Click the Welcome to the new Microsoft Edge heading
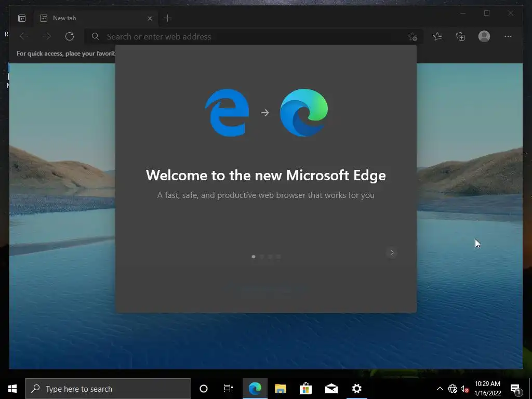This screenshot has width=532, height=399. coord(266,176)
